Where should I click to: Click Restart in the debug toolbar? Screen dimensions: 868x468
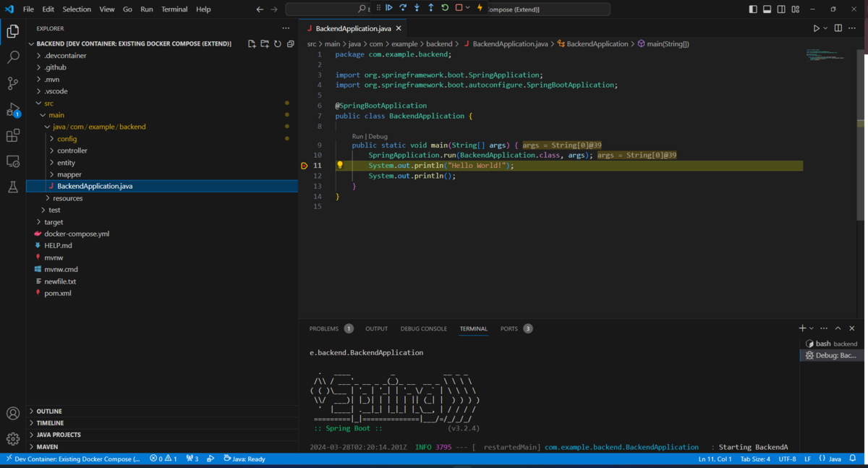click(x=445, y=8)
